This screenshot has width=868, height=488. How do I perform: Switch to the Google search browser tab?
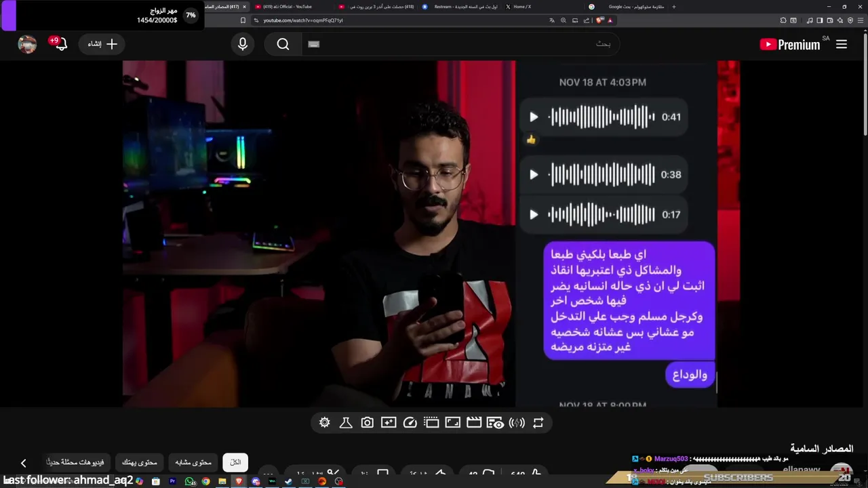pos(627,7)
